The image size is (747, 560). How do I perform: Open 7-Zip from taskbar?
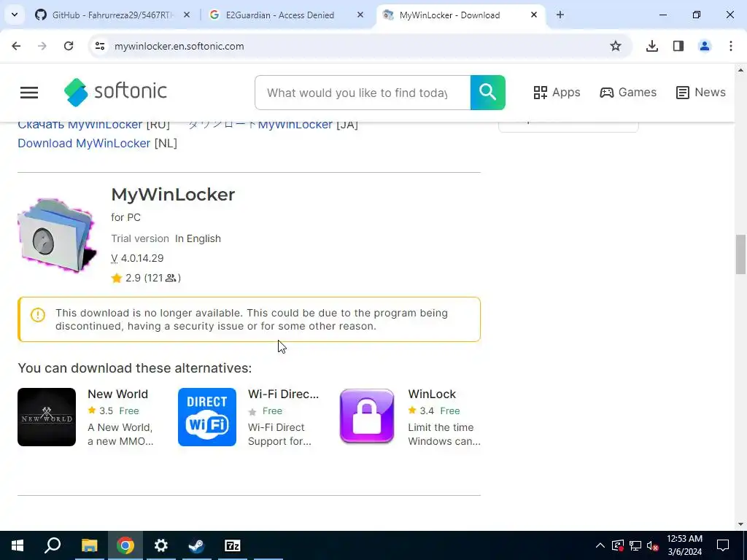tap(233, 545)
